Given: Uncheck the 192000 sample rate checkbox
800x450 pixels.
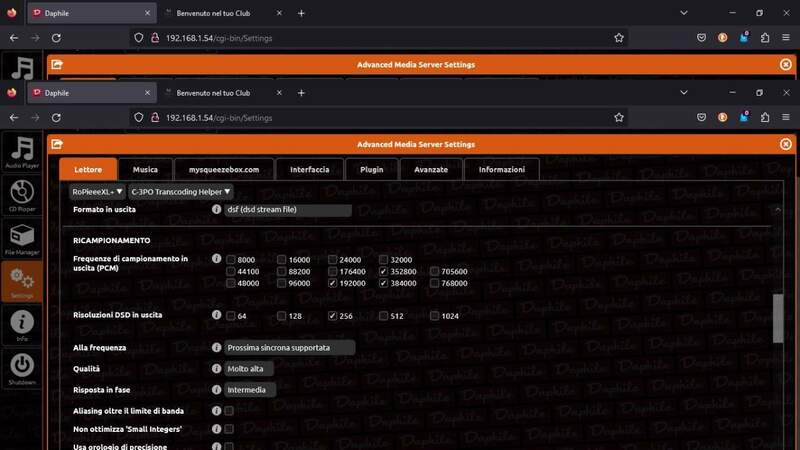Looking at the screenshot, I should pos(333,283).
